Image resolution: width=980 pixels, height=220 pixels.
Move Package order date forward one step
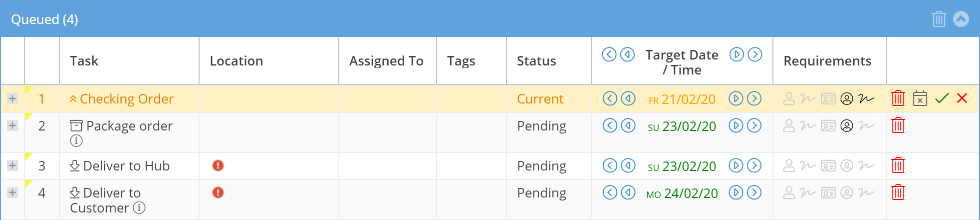736,125
